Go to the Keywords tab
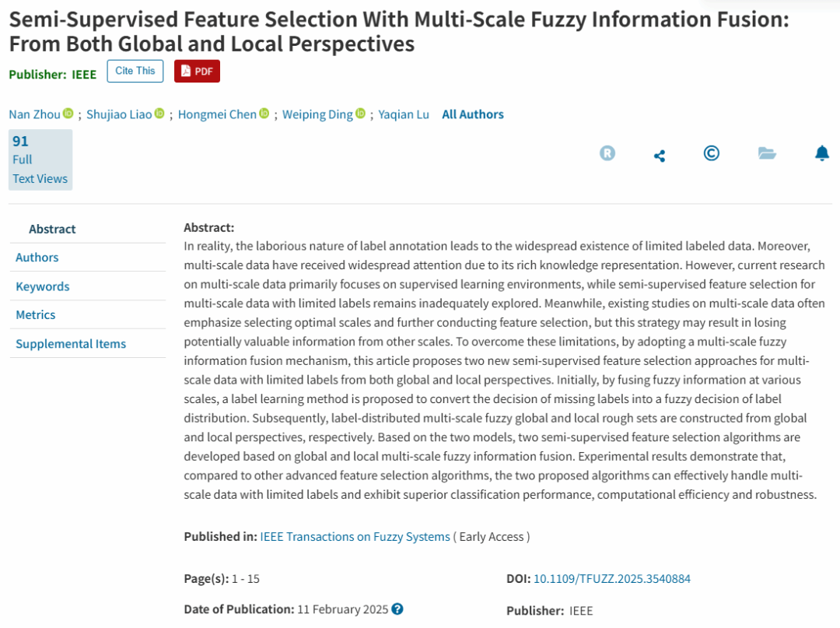 click(43, 286)
